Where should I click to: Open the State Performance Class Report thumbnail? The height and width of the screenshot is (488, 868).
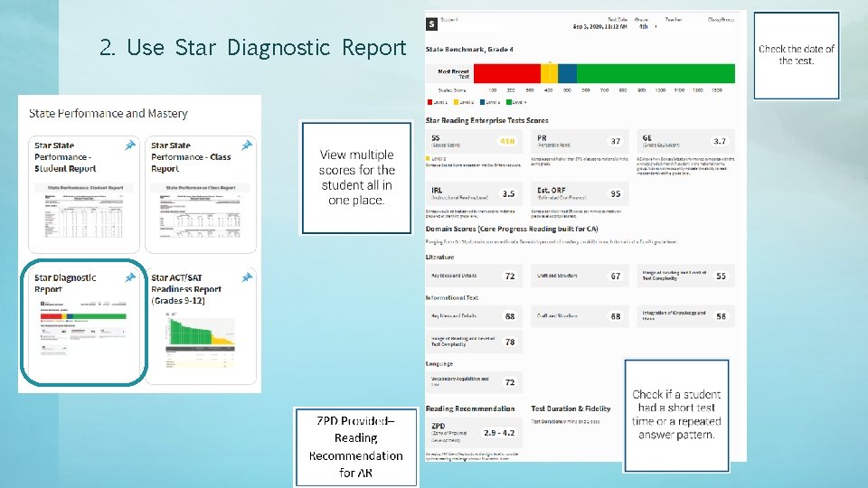coord(201,211)
